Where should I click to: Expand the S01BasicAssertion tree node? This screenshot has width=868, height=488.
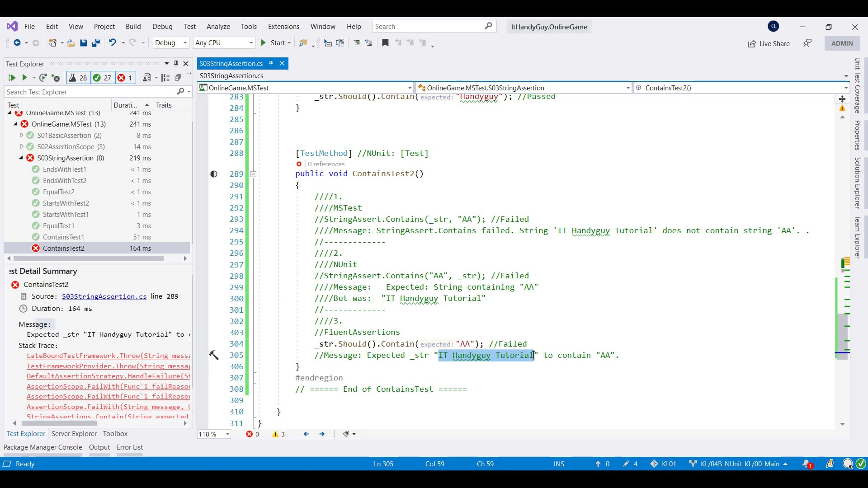pyautogui.click(x=21, y=135)
